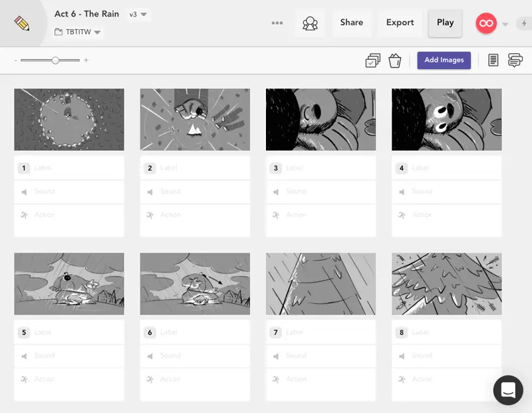Click the running-figure action icon in frame 8
The height and width of the screenshot is (413, 532).
click(402, 379)
